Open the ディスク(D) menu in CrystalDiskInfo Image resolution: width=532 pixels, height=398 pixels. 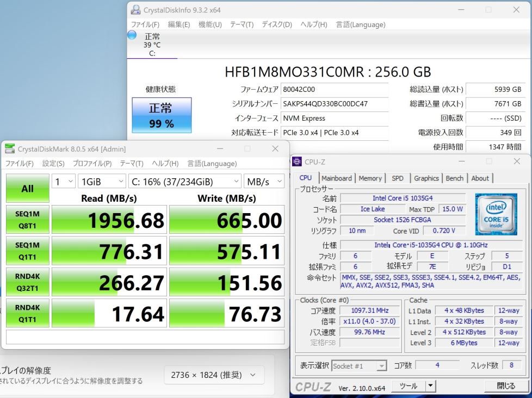pyautogui.click(x=277, y=24)
